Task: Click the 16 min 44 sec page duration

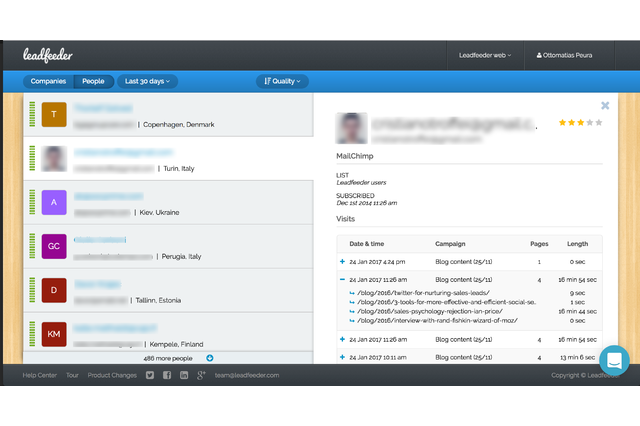Action: [x=578, y=311]
